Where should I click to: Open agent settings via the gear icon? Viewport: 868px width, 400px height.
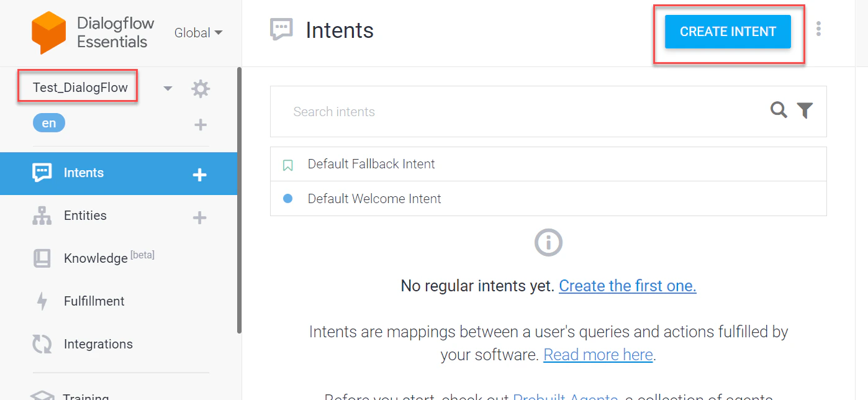[200, 88]
